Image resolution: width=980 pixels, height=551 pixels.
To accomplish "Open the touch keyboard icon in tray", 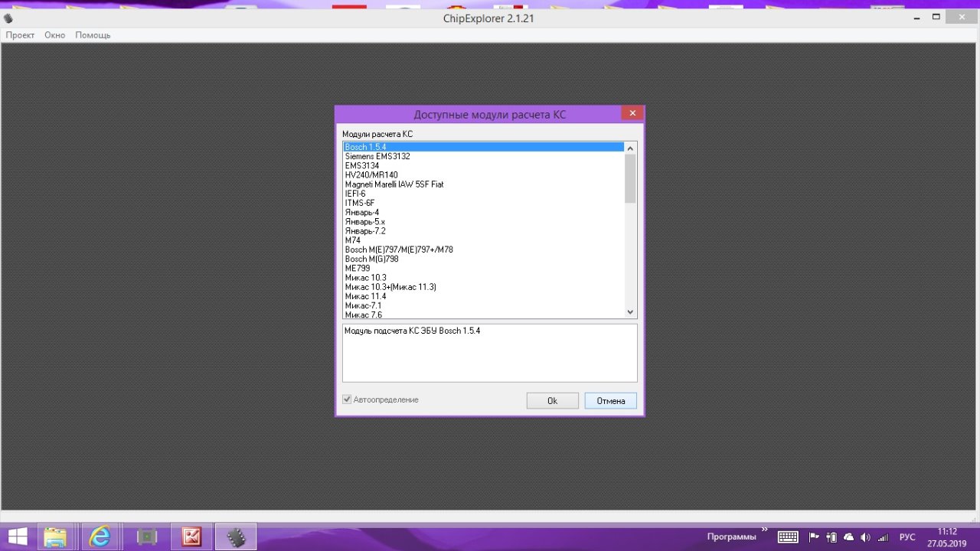I will [x=788, y=537].
